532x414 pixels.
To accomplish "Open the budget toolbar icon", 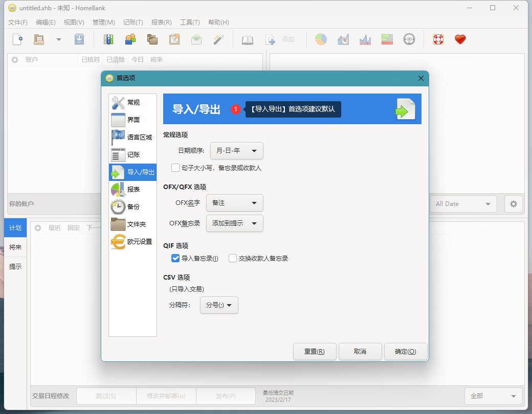I will pos(196,40).
